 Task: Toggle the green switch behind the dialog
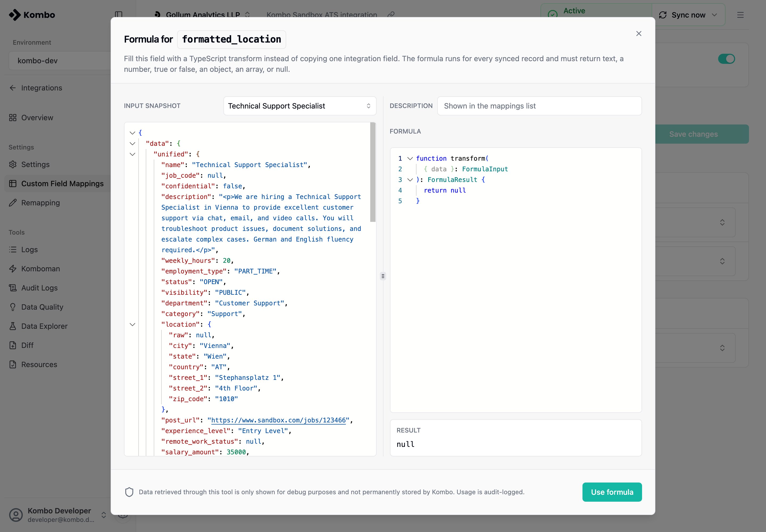pyautogui.click(x=727, y=59)
